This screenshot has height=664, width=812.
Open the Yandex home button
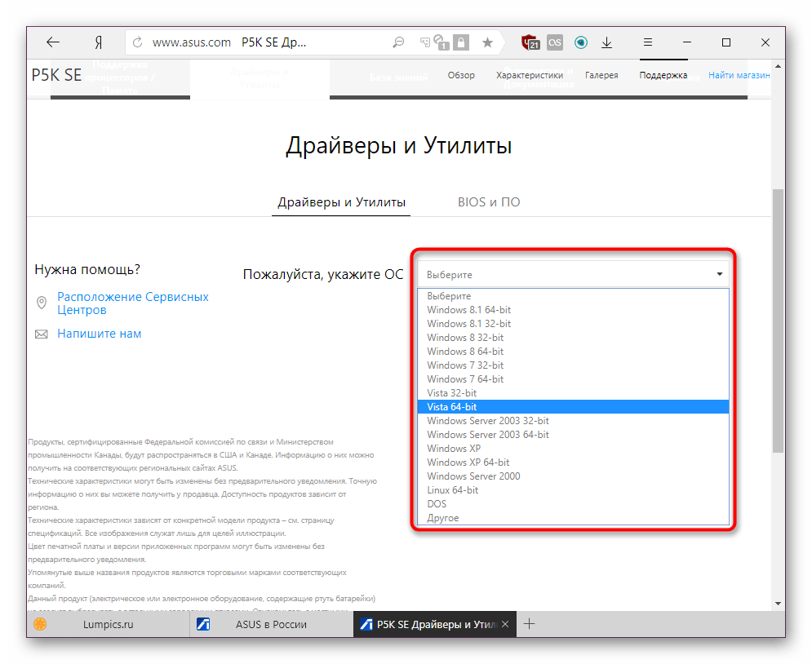pos(97,42)
